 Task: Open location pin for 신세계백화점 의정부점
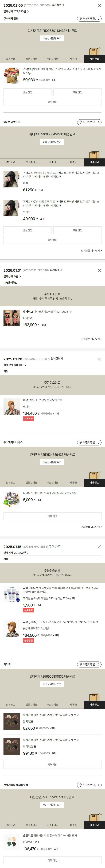[89, 785]
